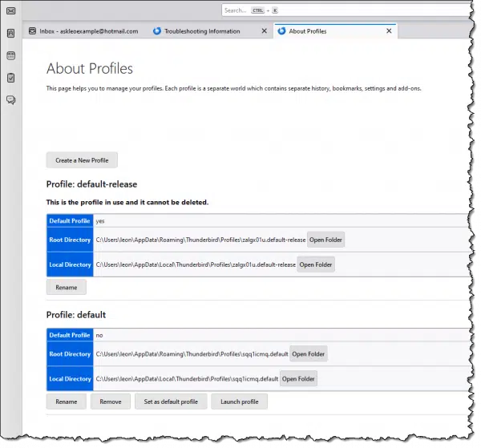Open the Tasks sidebar icon
This screenshot has width=481, height=448.
(x=11, y=78)
